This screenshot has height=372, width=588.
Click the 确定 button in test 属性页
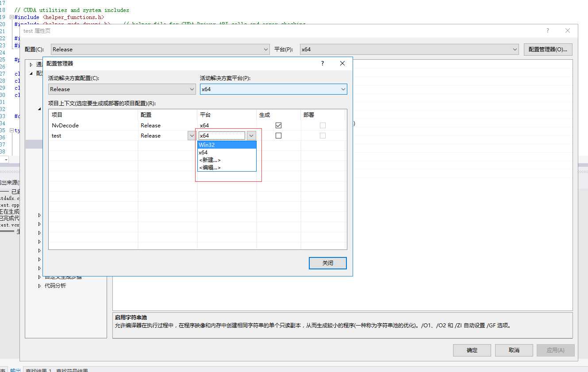[x=472, y=350]
